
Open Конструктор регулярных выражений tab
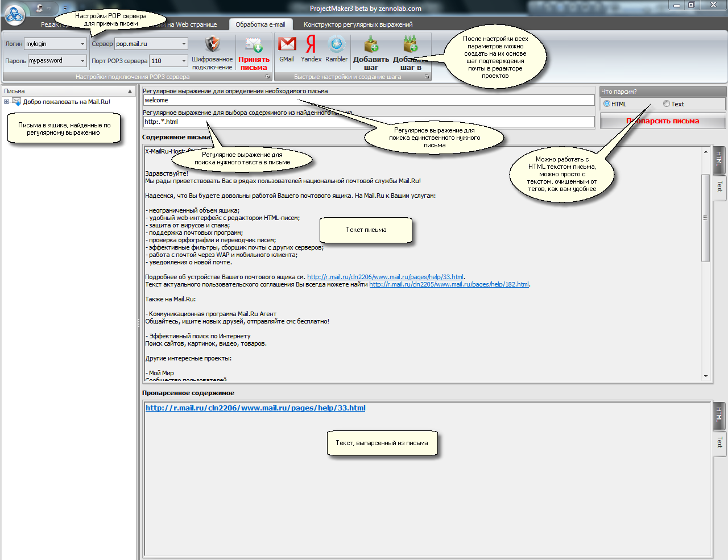click(x=358, y=24)
